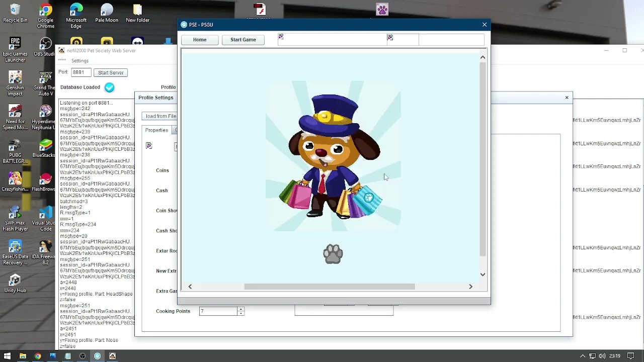Select the Recycle Bin desktop icon
The image size is (644, 362).
click(15, 14)
